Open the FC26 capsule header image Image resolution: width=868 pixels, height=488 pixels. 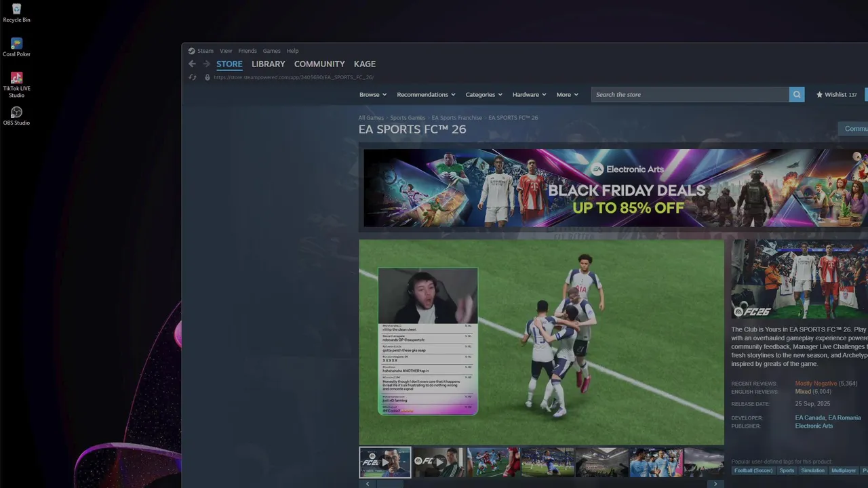coord(800,279)
